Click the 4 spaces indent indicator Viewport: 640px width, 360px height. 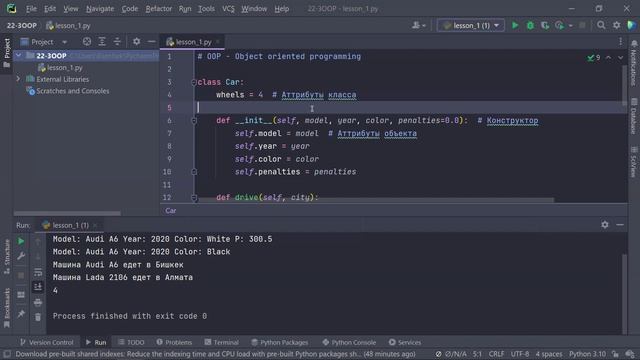549,354
